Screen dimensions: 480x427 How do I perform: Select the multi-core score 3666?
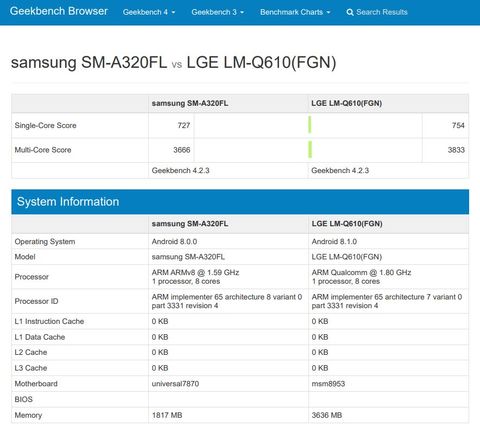pyautogui.click(x=182, y=150)
